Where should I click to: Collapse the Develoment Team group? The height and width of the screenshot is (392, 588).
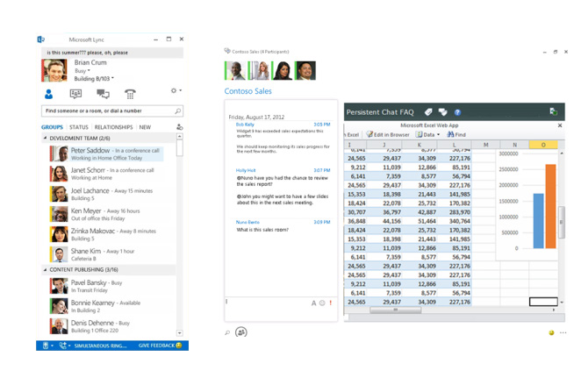pyautogui.click(x=46, y=139)
